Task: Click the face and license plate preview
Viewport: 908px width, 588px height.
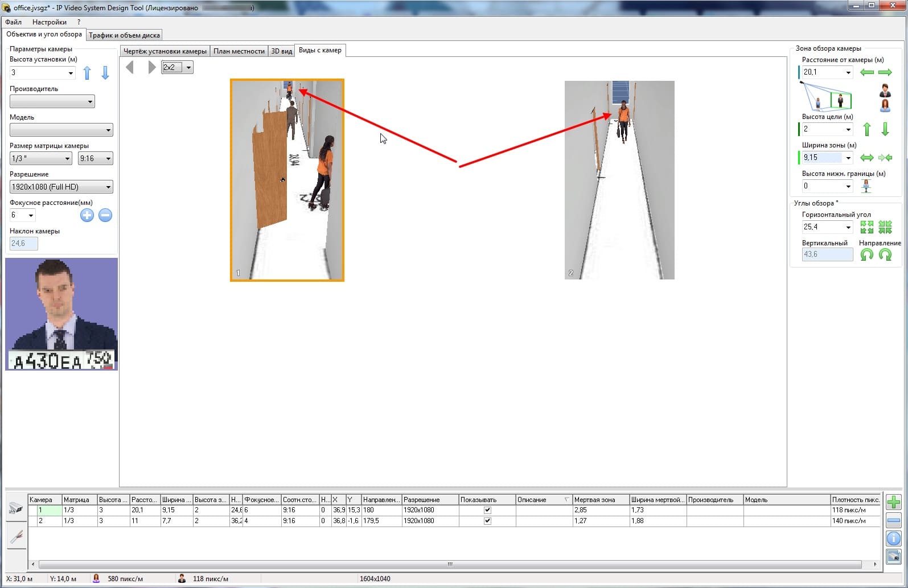Action: [61, 314]
